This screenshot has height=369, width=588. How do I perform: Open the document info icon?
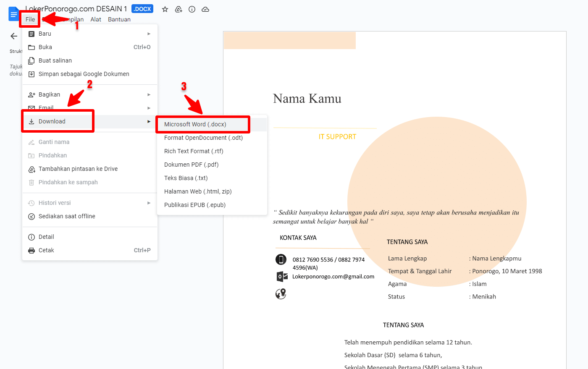tap(192, 9)
